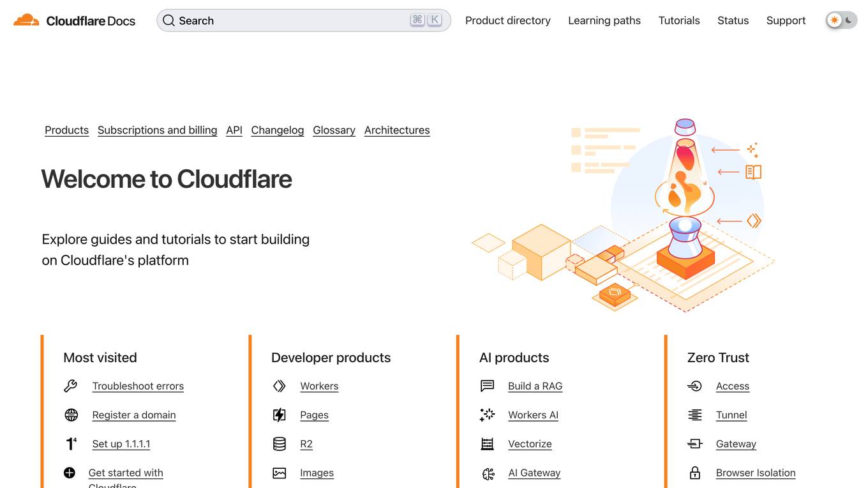Open Browser Isolation link
The height and width of the screenshot is (488, 868).
coord(756,473)
